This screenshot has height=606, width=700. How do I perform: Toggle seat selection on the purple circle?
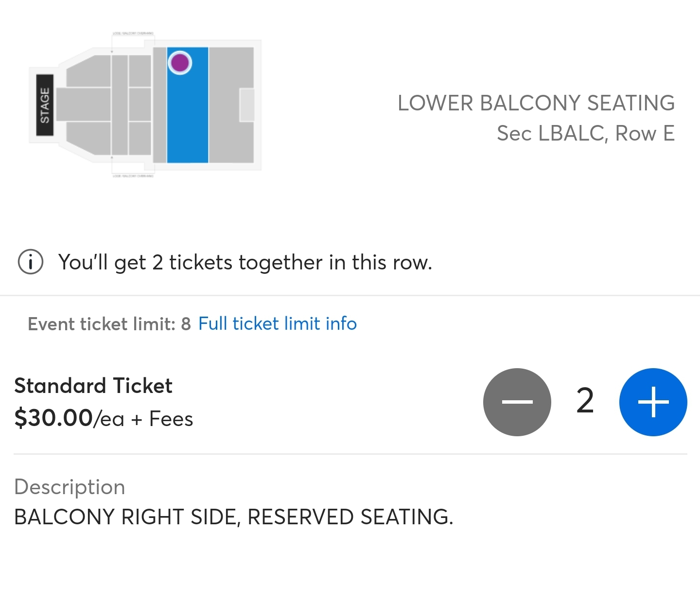point(179,63)
